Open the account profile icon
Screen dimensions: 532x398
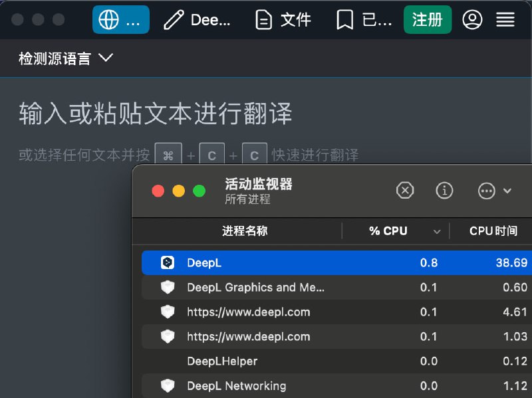(x=472, y=20)
